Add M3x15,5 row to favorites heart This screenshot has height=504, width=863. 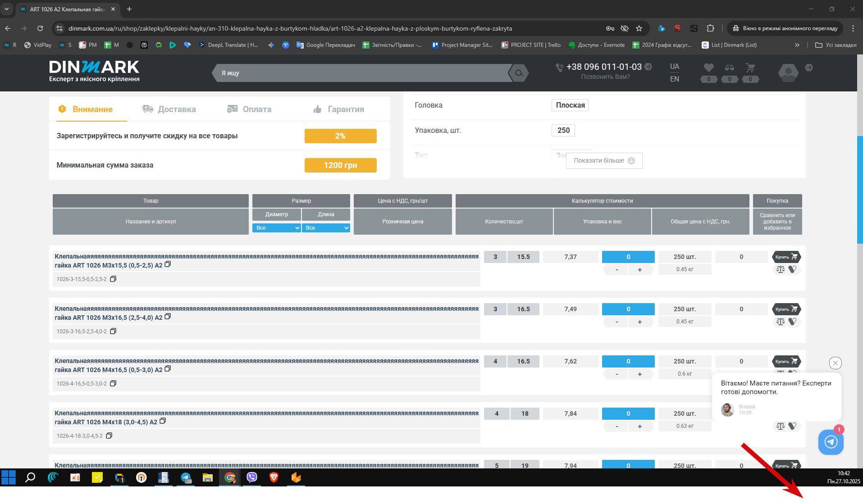[793, 269]
